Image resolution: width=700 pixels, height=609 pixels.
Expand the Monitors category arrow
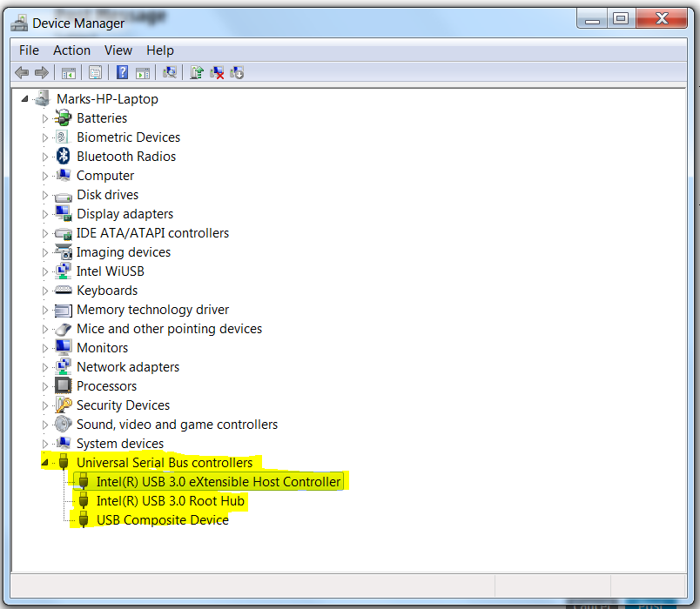pyautogui.click(x=44, y=349)
